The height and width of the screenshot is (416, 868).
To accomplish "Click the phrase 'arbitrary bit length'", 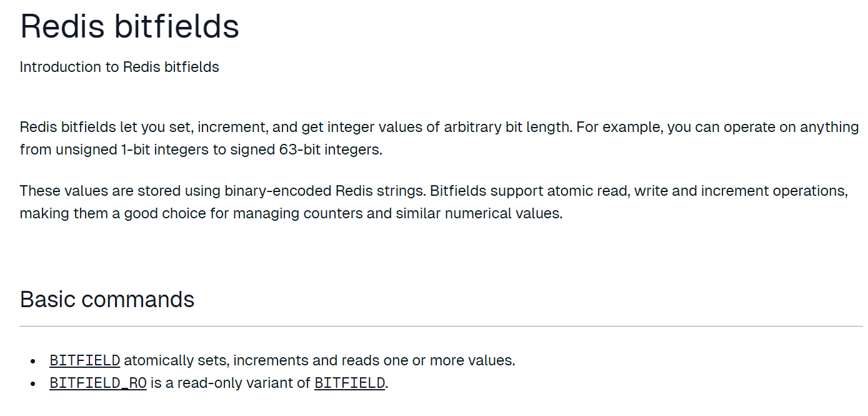I will point(507,127).
